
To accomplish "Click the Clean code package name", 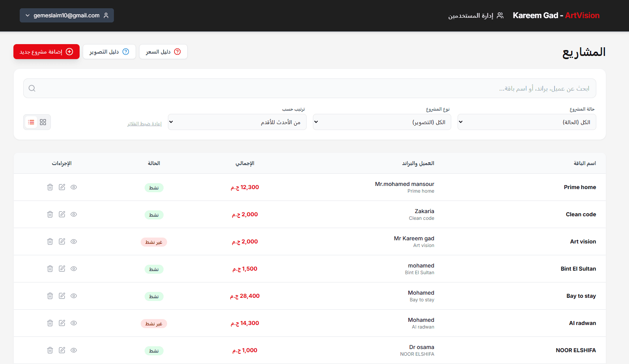I will coord(581,214).
